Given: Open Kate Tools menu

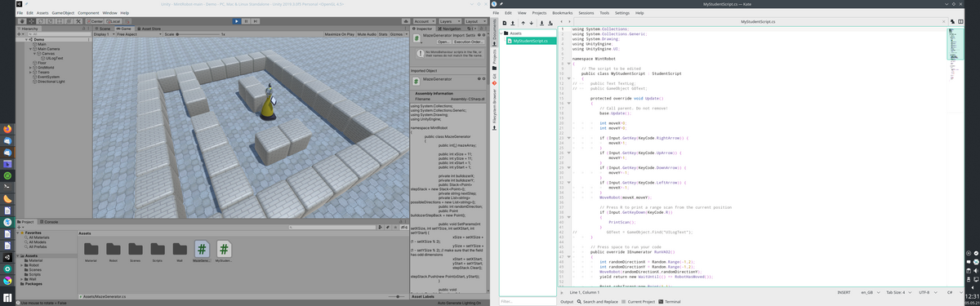Looking at the screenshot, I should coord(604,13).
